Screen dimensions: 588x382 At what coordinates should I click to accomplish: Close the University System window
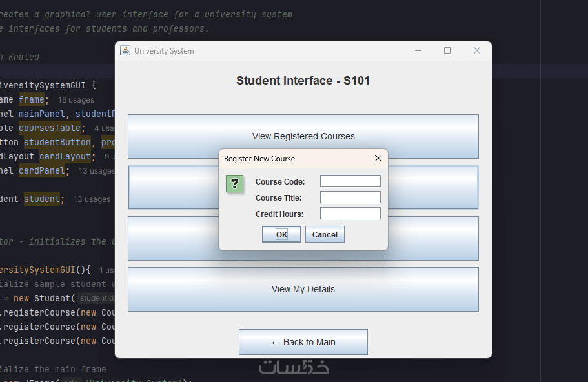pyautogui.click(x=477, y=51)
